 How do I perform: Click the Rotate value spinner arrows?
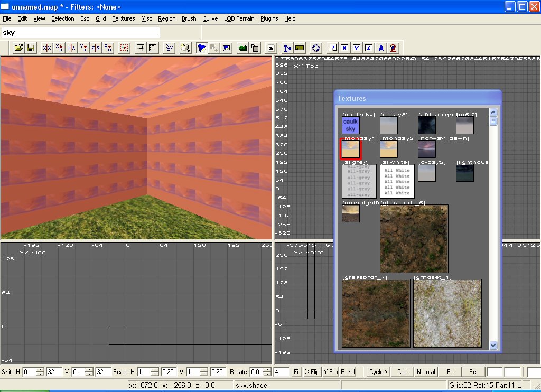268,372
